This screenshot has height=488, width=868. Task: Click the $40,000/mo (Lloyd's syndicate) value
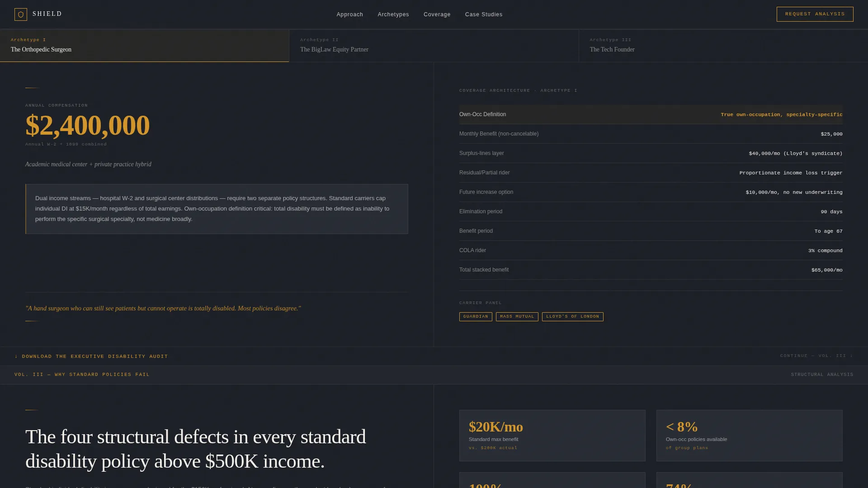coord(796,154)
